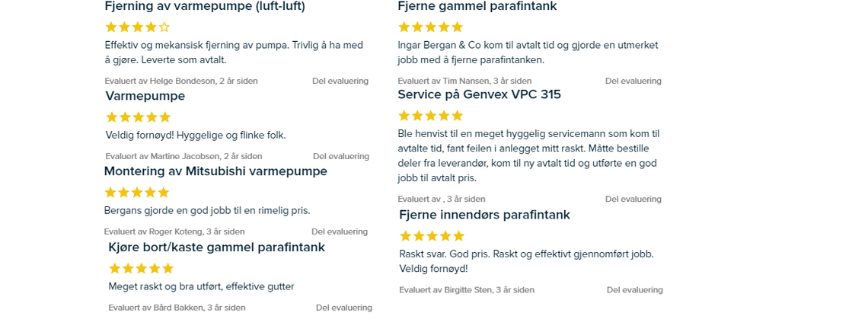Click the fifth star under Montering av Mitsubishi varmepumpe
Screen dimensions: 868x332
(x=163, y=193)
